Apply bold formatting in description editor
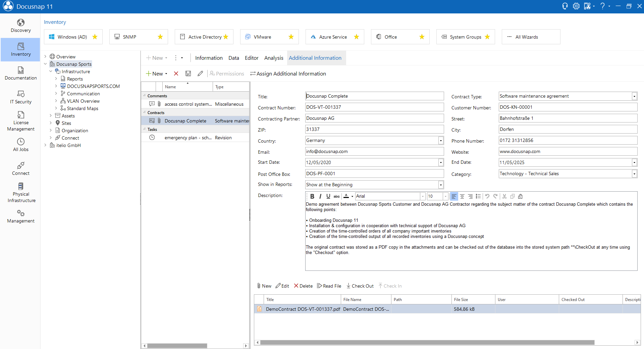 (x=312, y=196)
